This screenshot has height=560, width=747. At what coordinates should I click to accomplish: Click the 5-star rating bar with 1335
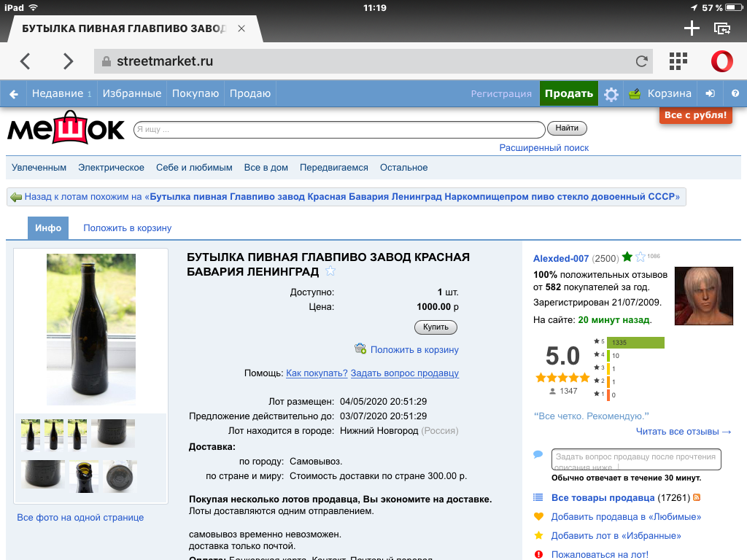633,343
